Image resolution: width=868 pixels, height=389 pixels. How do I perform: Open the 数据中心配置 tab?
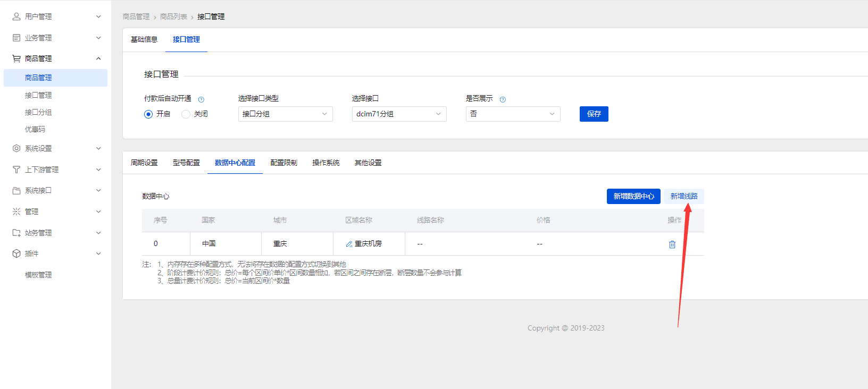pyautogui.click(x=235, y=163)
